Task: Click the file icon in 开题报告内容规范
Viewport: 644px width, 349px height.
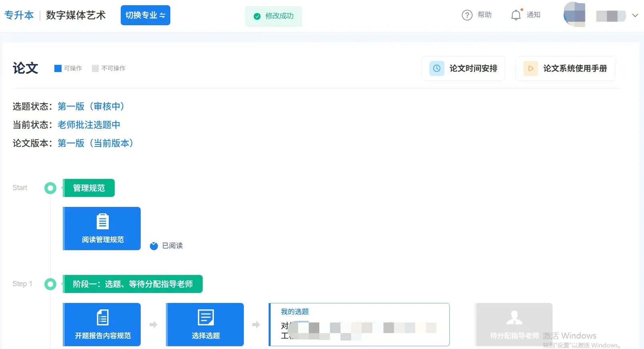Action: (x=103, y=317)
